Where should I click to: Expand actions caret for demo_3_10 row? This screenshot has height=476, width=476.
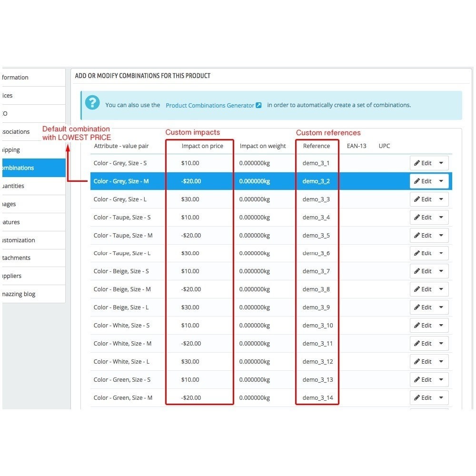point(441,326)
